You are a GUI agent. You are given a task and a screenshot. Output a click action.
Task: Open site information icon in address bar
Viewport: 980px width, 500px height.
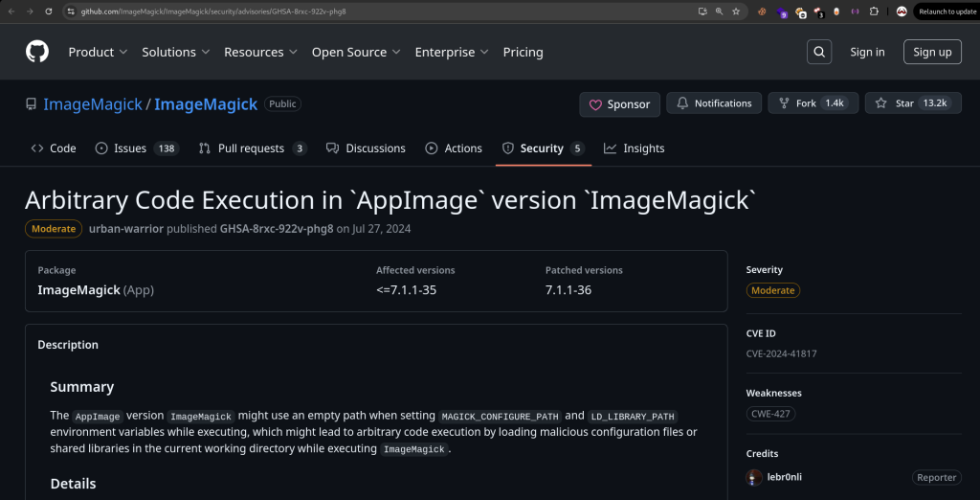tap(71, 11)
